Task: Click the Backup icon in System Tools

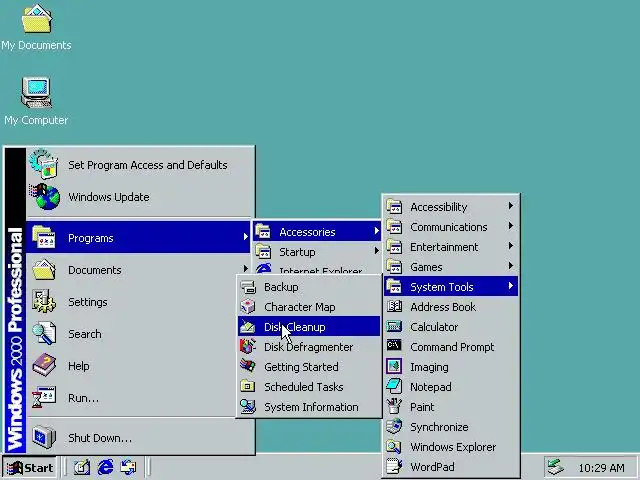Action: tap(248, 287)
